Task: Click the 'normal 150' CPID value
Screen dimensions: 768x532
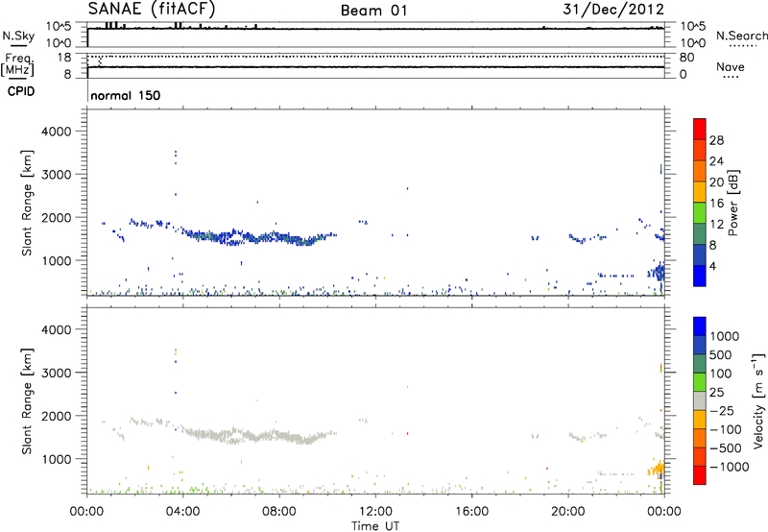Action: pos(126,95)
